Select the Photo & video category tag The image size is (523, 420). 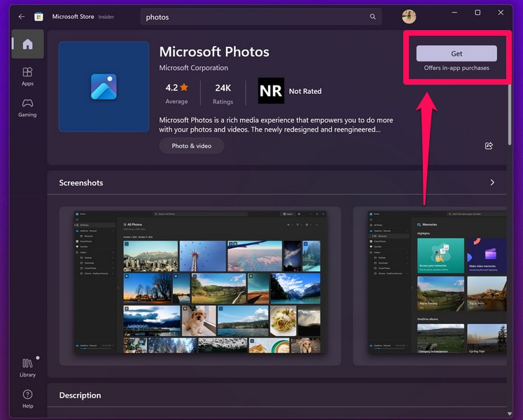191,146
